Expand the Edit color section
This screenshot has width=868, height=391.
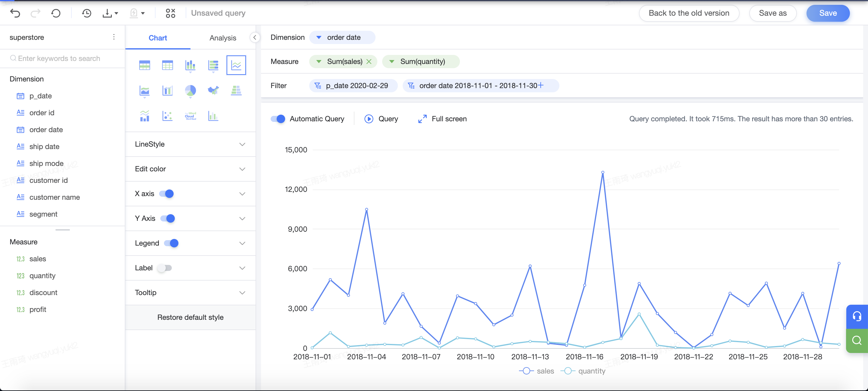[190, 169]
